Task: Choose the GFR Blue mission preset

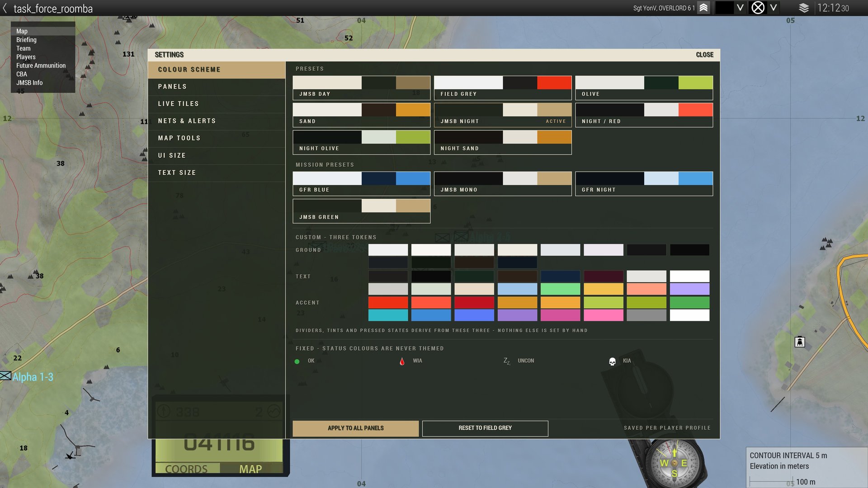Action: coord(361,183)
